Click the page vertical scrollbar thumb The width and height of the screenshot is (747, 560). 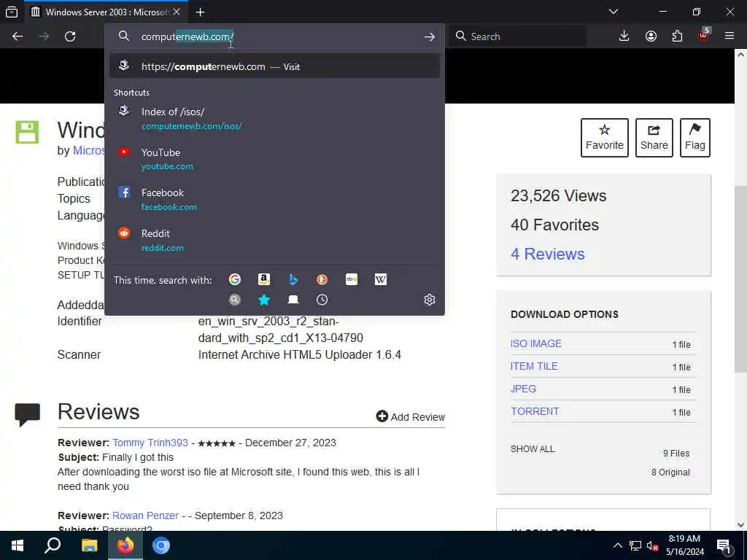click(740, 279)
